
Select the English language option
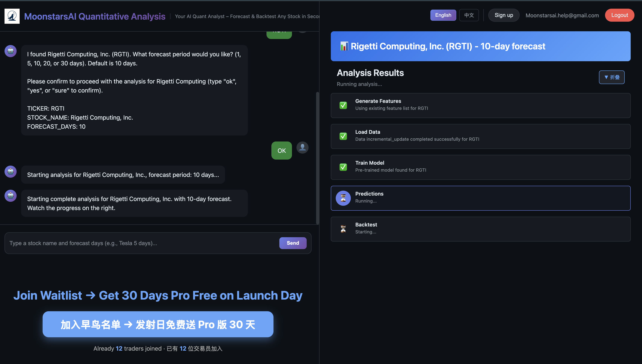coord(443,15)
